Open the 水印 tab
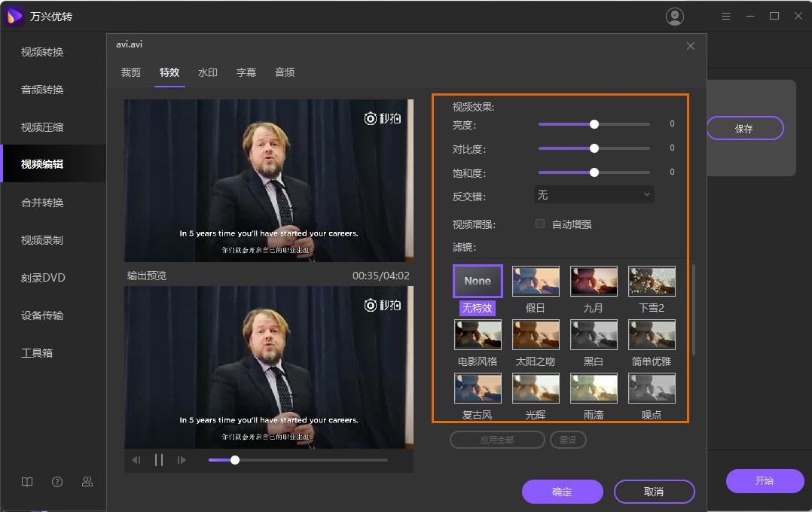 tap(208, 72)
